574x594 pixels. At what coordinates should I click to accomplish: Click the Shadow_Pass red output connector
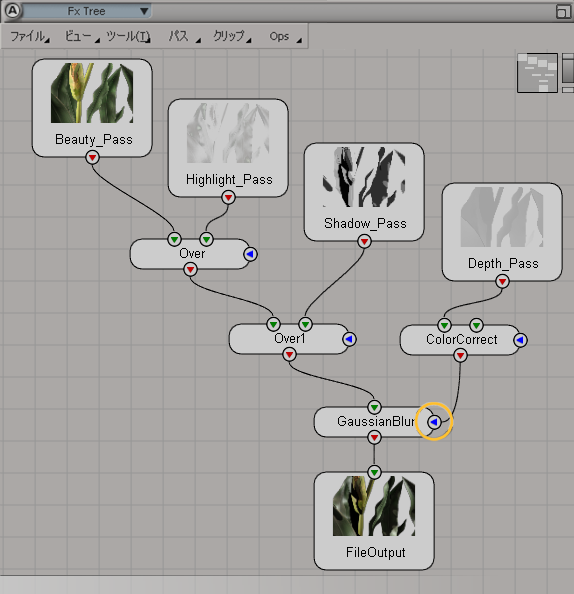pos(364,241)
